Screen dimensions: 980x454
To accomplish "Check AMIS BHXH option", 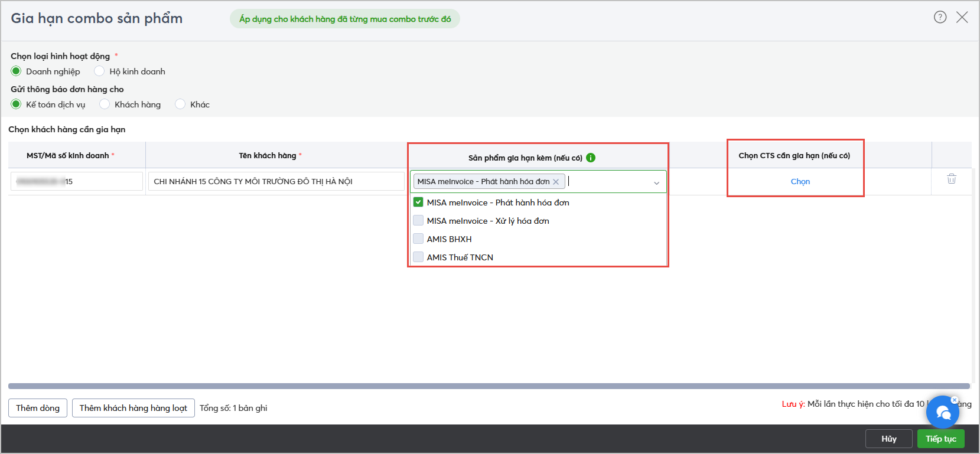I will tap(418, 239).
